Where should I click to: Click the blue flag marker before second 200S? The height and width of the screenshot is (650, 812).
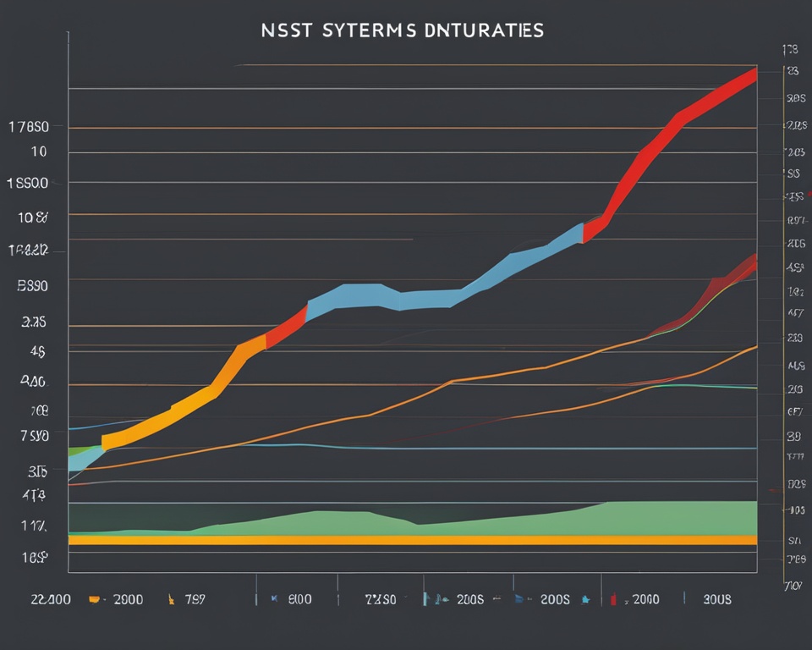[518, 599]
